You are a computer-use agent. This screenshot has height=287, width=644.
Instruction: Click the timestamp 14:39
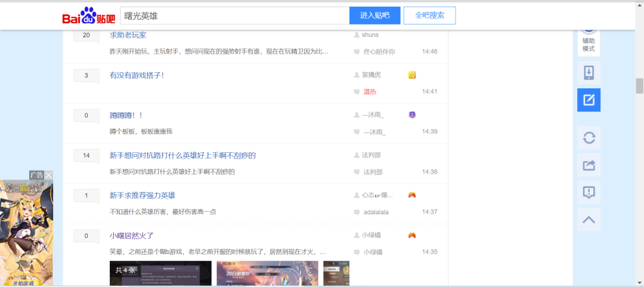(x=429, y=132)
